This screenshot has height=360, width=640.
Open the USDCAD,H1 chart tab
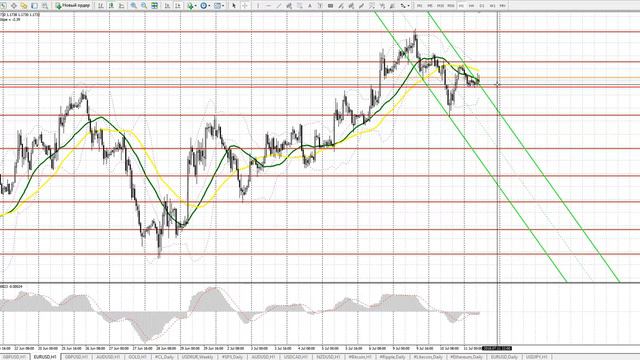click(x=296, y=357)
